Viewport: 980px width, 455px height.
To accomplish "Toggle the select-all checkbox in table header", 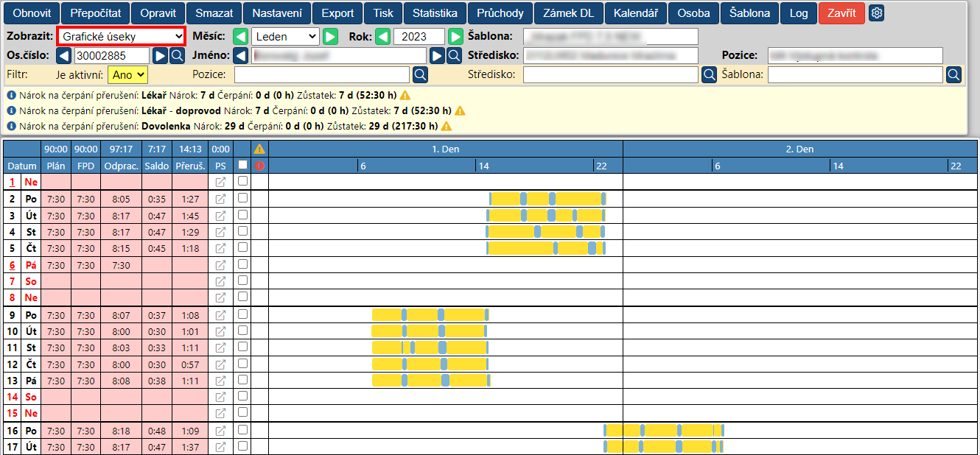I will coord(242,166).
